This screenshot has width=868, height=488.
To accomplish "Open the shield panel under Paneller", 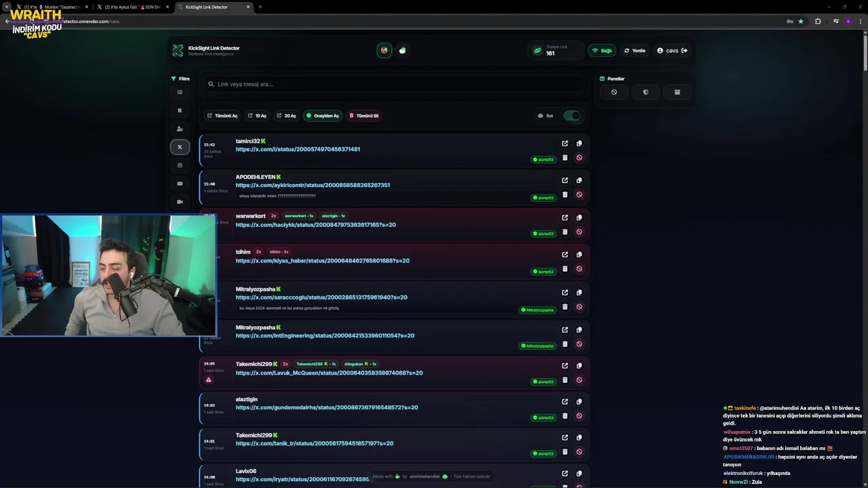I will (x=646, y=92).
